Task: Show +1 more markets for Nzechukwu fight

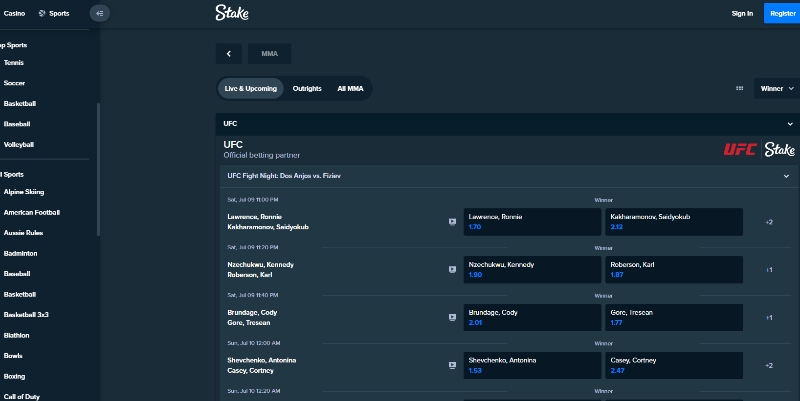Action: tap(769, 270)
